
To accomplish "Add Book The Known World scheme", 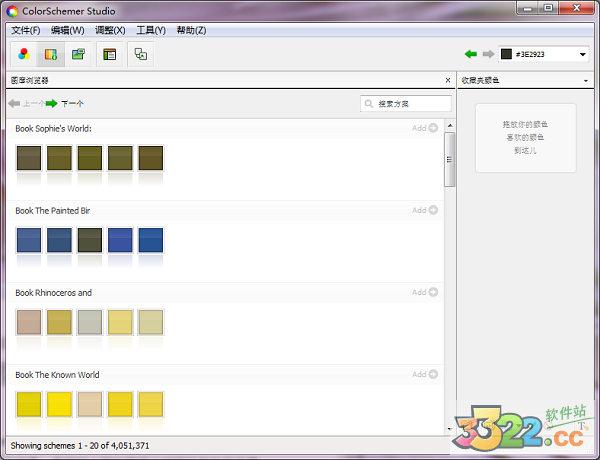I will coord(425,374).
